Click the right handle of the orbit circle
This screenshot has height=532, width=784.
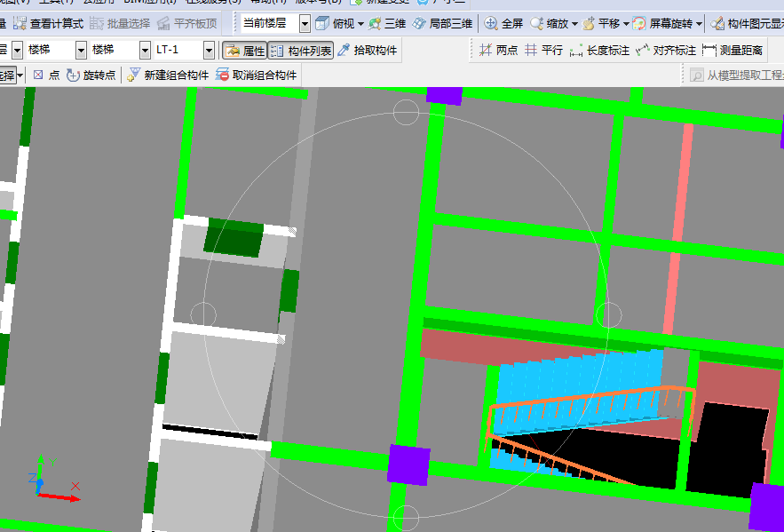coord(609,315)
